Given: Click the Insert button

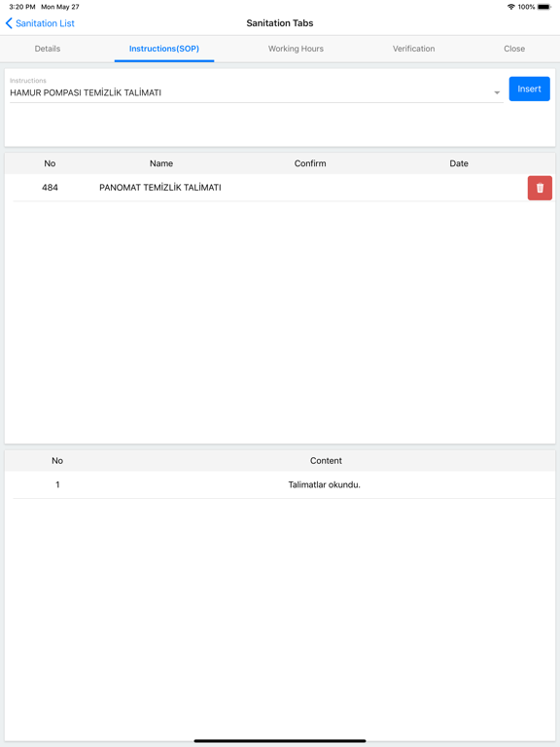Looking at the screenshot, I should (529, 89).
